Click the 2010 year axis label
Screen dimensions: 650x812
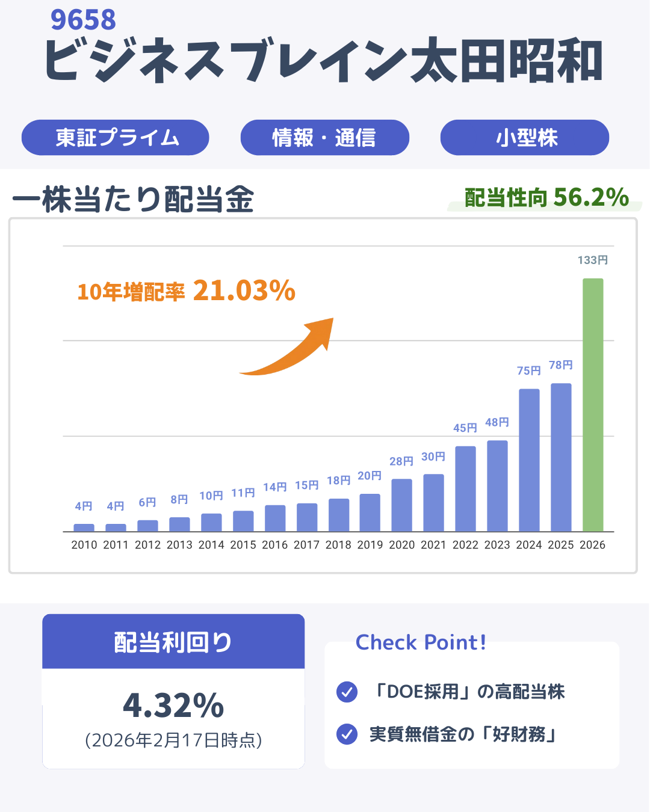[x=84, y=545]
